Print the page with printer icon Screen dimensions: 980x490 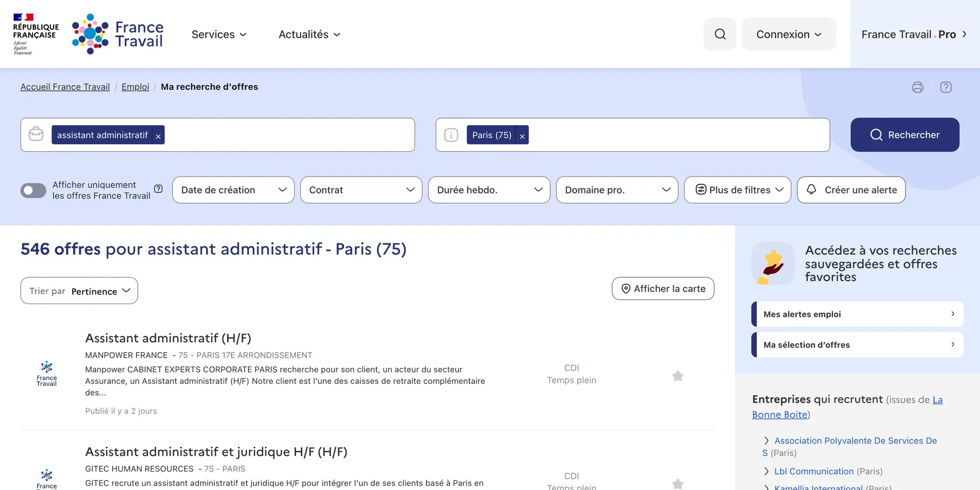(x=917, y=87)
